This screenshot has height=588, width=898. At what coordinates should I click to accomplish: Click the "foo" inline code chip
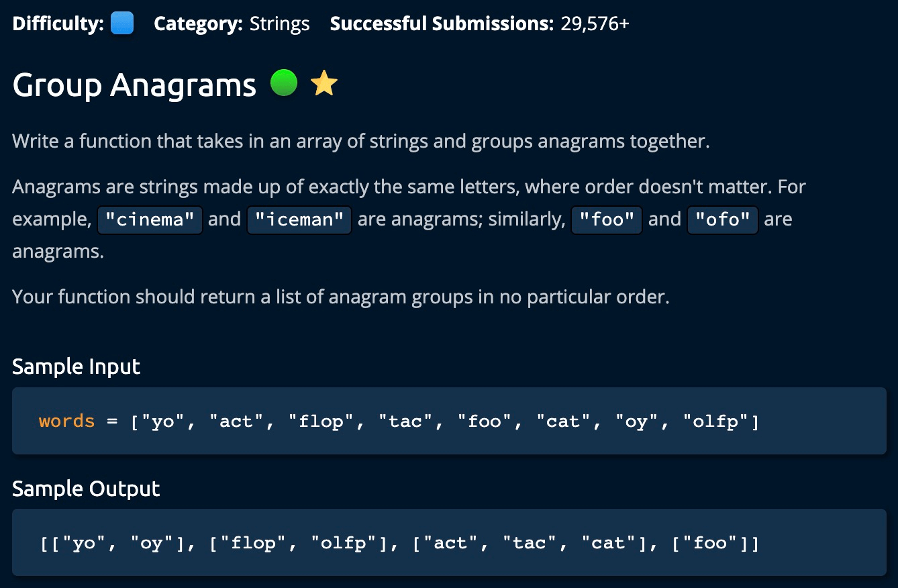tap(607, 219)
